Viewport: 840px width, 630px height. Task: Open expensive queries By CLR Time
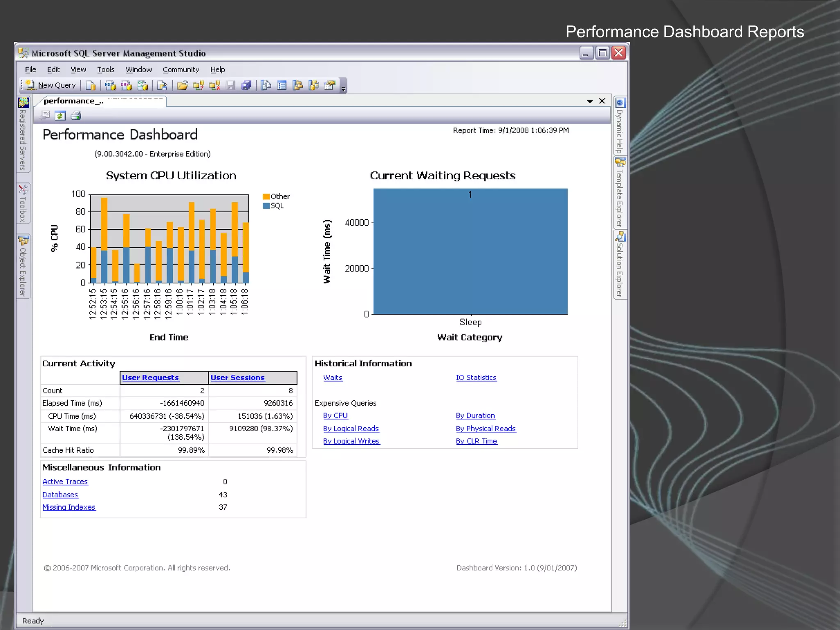click(477, 441)
